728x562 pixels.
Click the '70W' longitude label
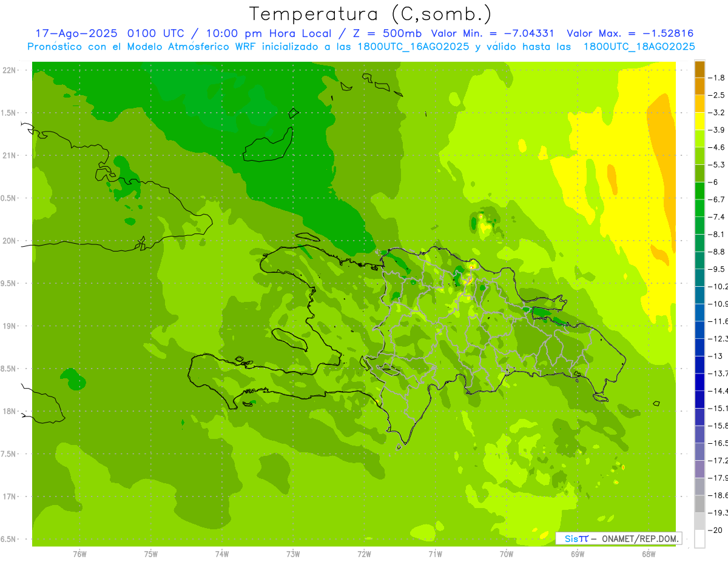(506, 554)
